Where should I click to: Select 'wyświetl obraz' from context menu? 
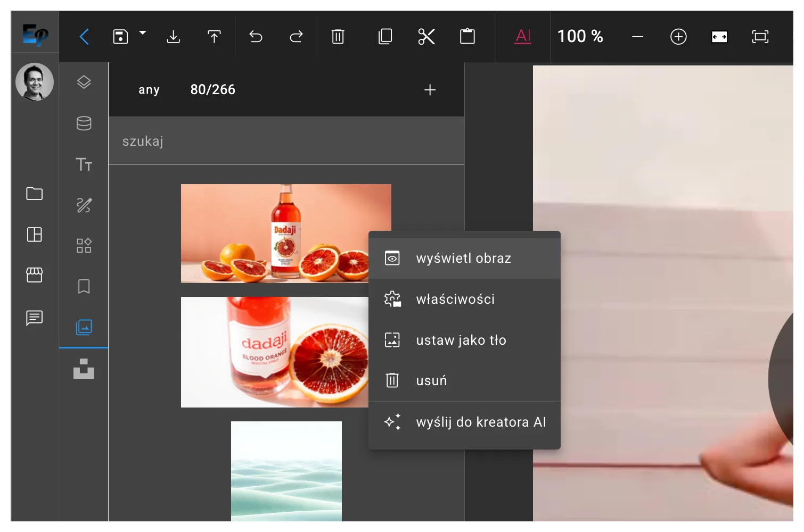click(x=463, y=259)
